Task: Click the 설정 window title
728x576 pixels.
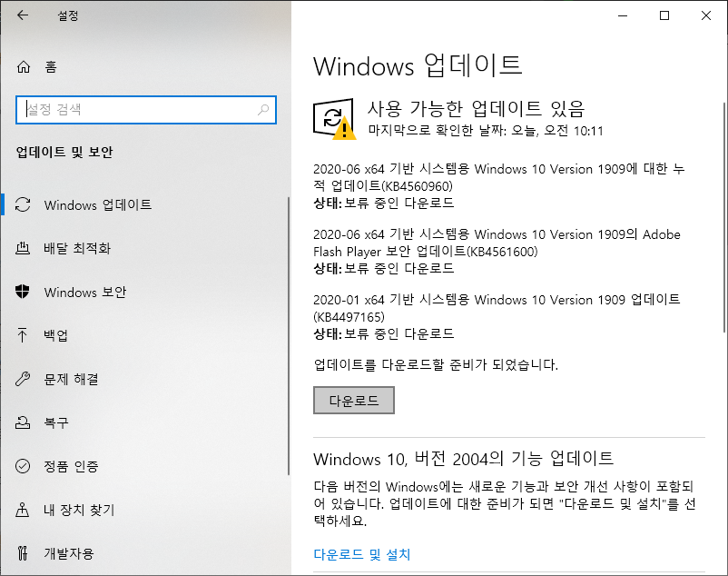Action: pyautogui.click(x=68, y=15)
